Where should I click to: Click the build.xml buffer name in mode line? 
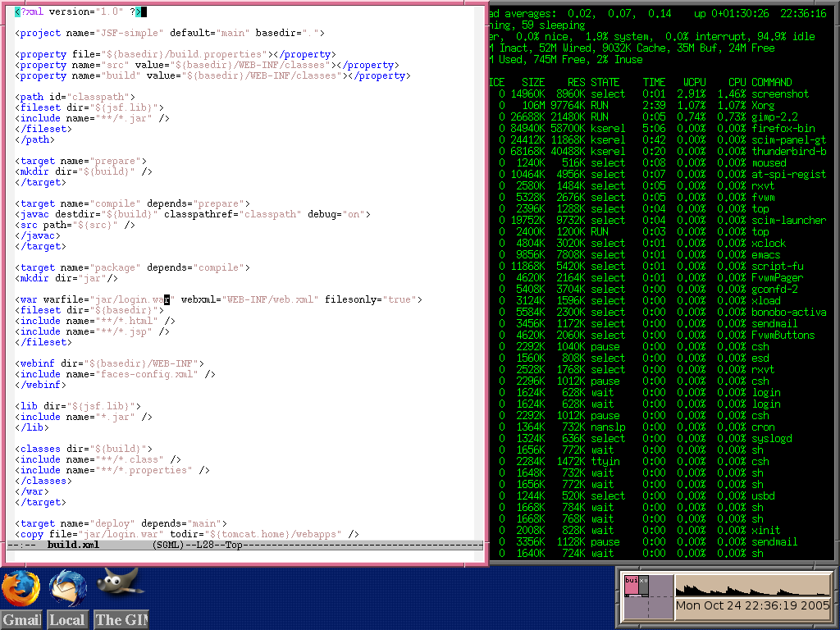[73, 545]
